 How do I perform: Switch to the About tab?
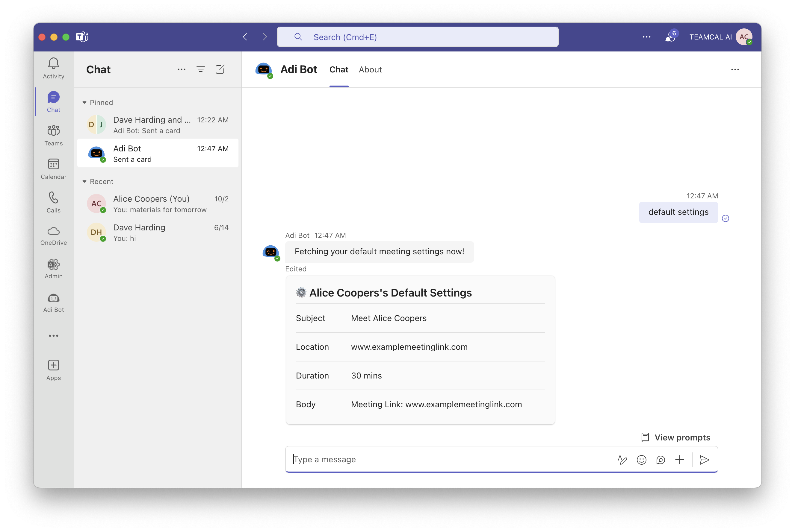370,69
